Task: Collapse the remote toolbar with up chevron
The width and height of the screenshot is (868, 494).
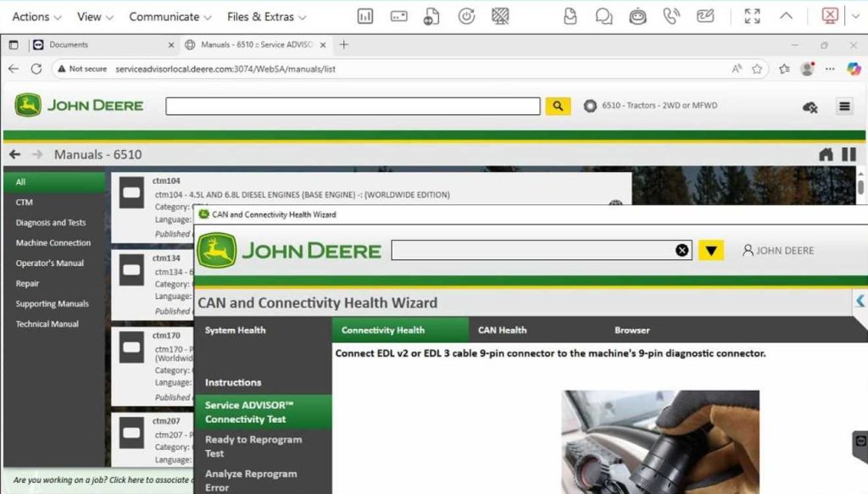Action: tap(786, 17)
